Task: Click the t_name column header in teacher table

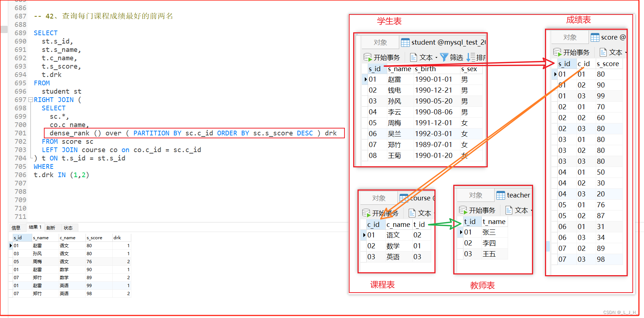Action: [494, 222]
